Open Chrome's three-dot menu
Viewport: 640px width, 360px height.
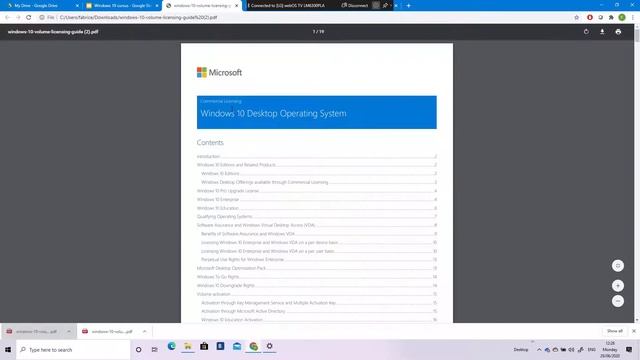coord(633,18)
